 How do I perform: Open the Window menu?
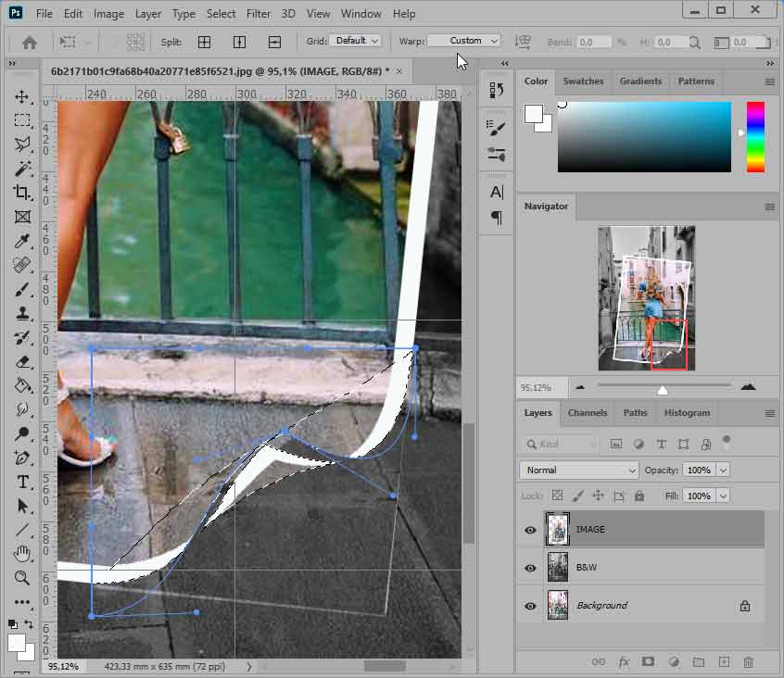pos(361,14)
